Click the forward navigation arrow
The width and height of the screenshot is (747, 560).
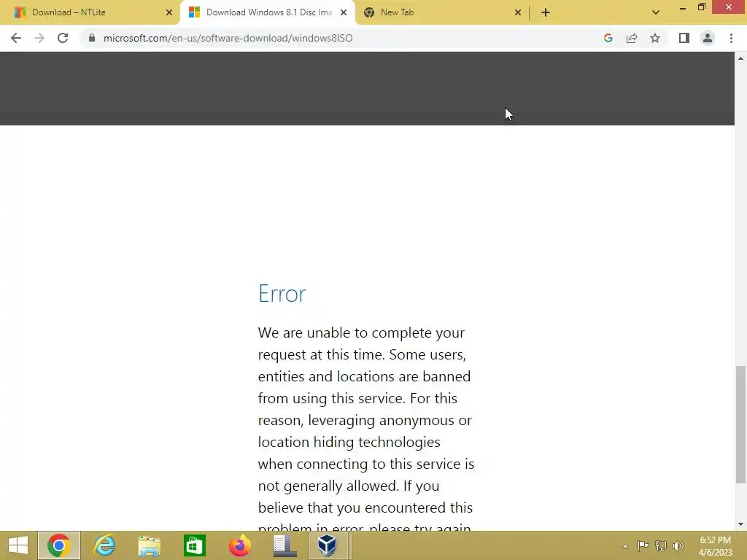coord(39,38)
